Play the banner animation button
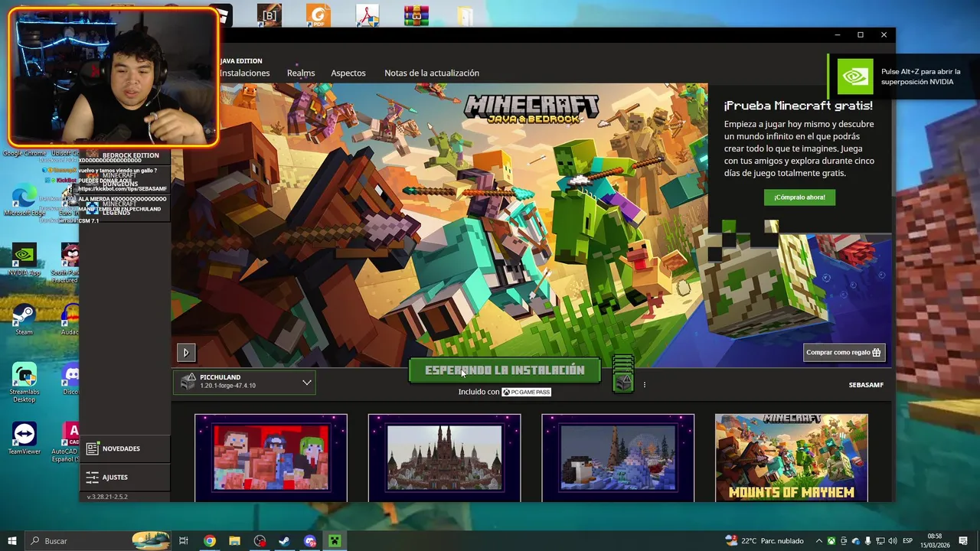The height and width of the screenshot is (551, 980). (x=186, y=352)
